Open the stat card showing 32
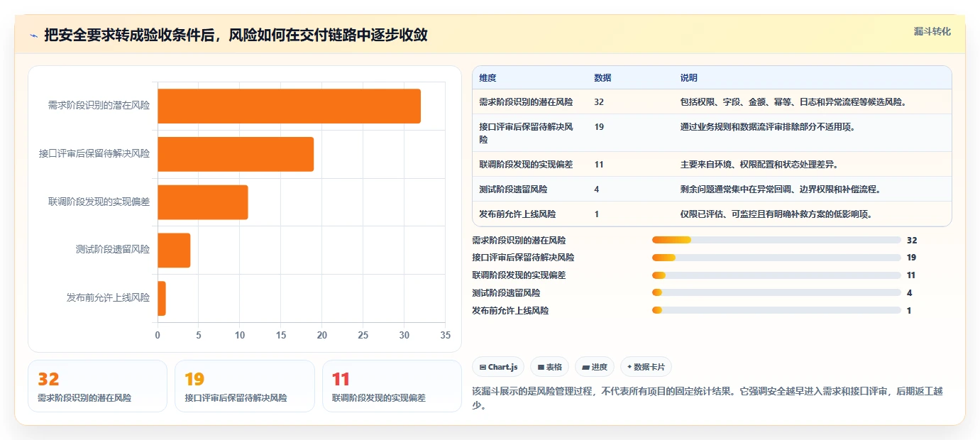 point(97,386)
